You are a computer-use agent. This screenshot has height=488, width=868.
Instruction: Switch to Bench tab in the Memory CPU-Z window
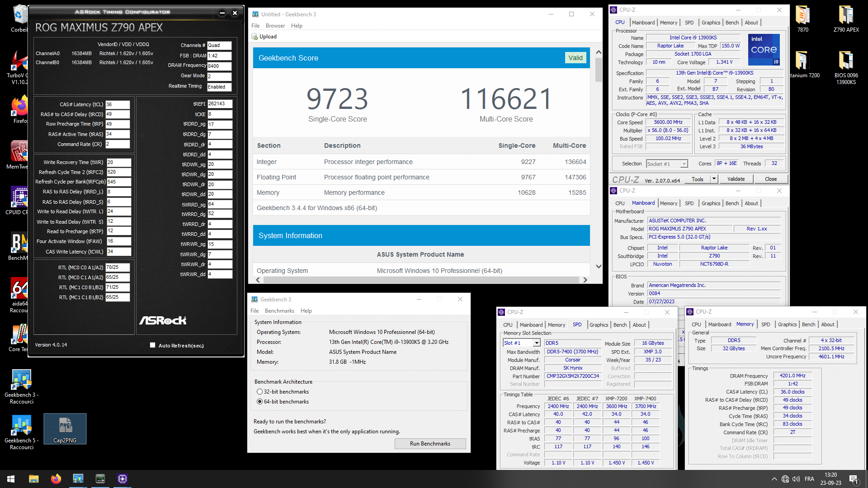click(x=808, y=324)
